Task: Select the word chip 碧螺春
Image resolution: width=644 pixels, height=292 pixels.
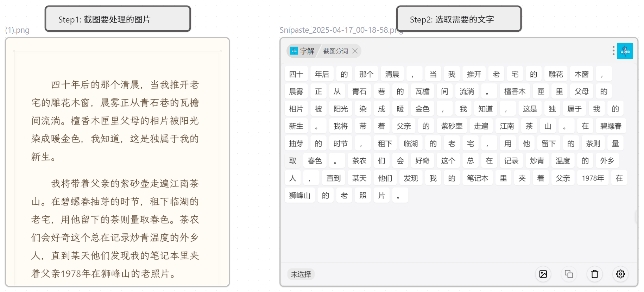Action: pyautogui.click(x=611, y=126)
